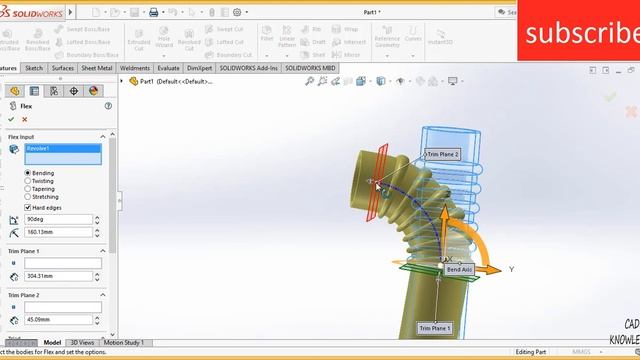
Task: Toggle the Hard edges checkbox
Action: (x=28, y=208)
